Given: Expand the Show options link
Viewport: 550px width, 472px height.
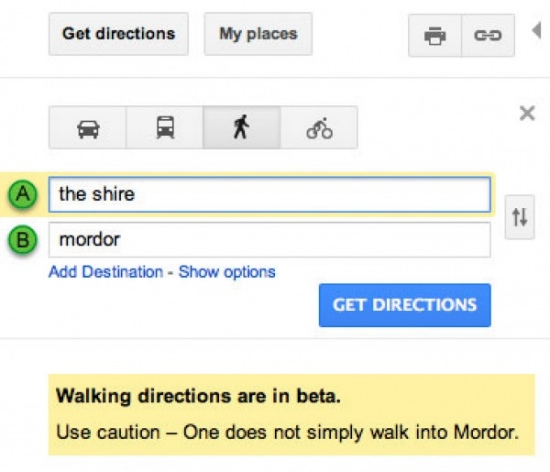Looking at the screenshot, I should [x=227, y=272].
